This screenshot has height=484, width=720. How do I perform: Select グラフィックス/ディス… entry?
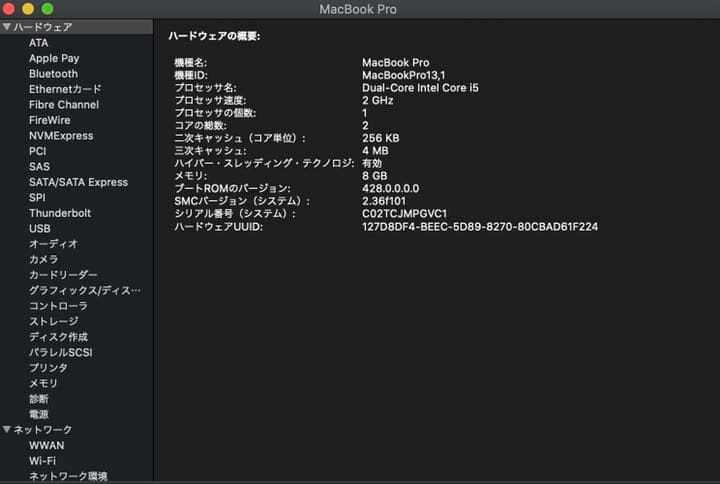85,290
